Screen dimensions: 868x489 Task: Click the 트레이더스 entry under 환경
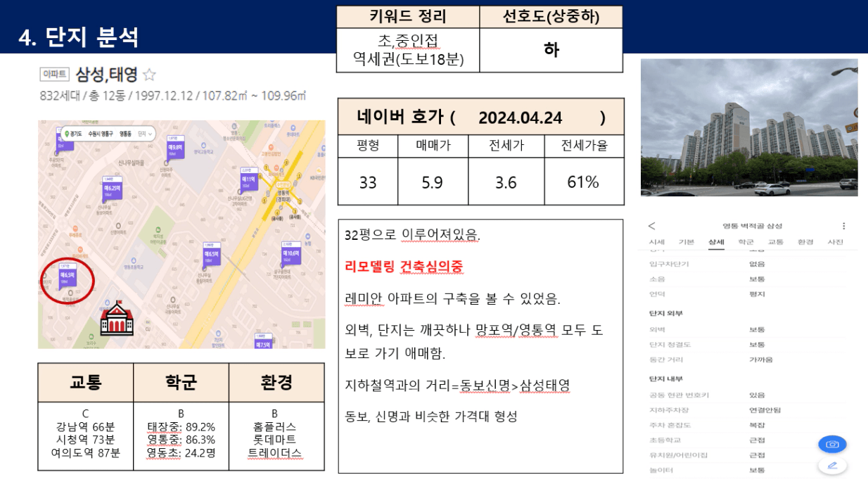(x=275, y=452)
